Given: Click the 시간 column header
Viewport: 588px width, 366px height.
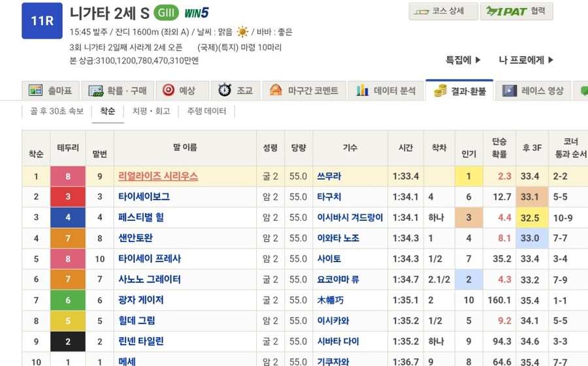Looking at the screenshot, I should pyautogui.click(x=405, y=147).
